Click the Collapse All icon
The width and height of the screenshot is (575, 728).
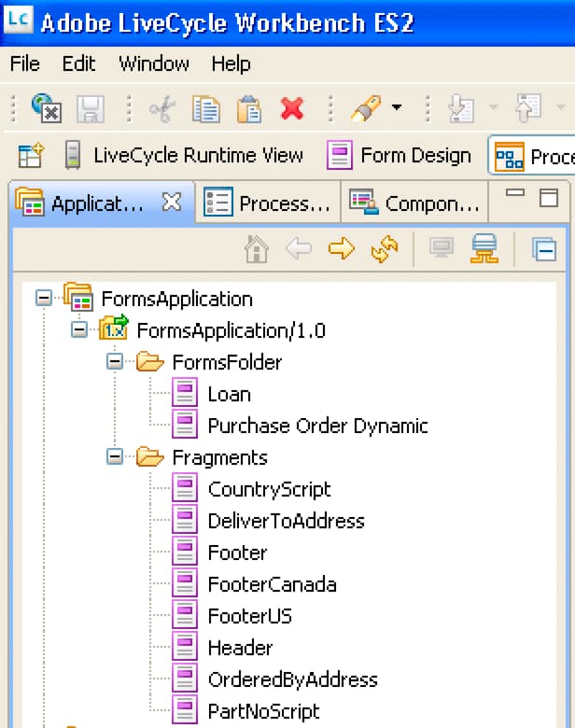point(544,250)
